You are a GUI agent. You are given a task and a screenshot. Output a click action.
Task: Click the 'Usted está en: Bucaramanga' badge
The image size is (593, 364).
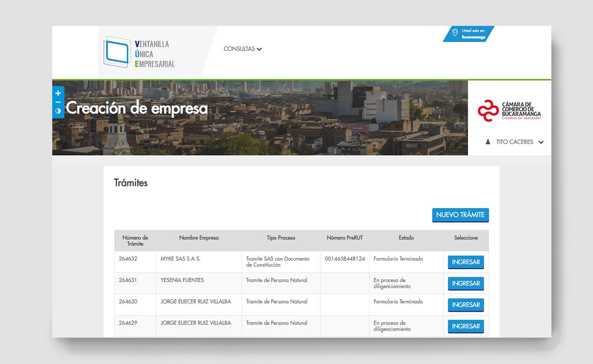click(469, 33)
